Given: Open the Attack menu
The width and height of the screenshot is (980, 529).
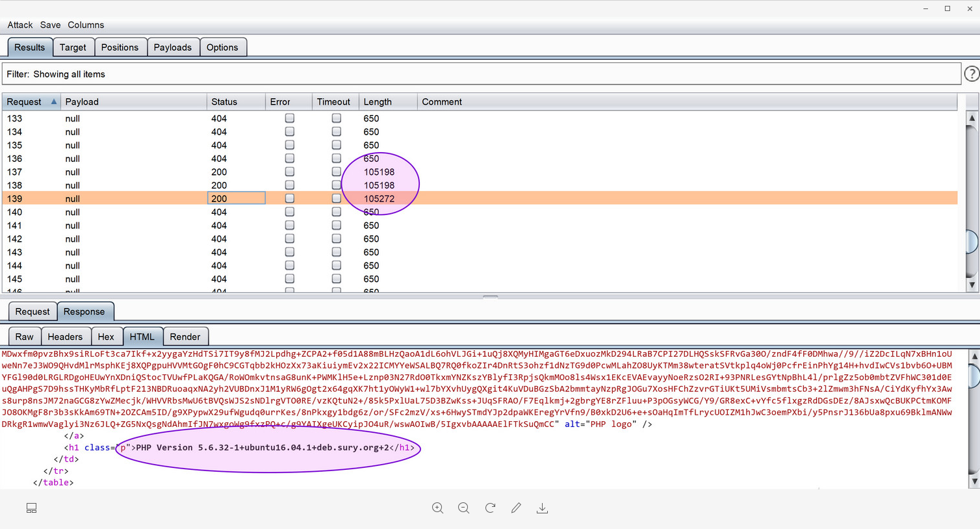Looking at the screenshot, I should [20, 25].
